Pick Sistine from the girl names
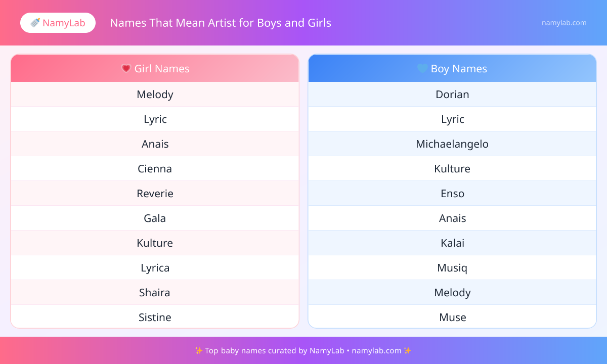Viewport: 607px width, 364px height. point(155,317)
